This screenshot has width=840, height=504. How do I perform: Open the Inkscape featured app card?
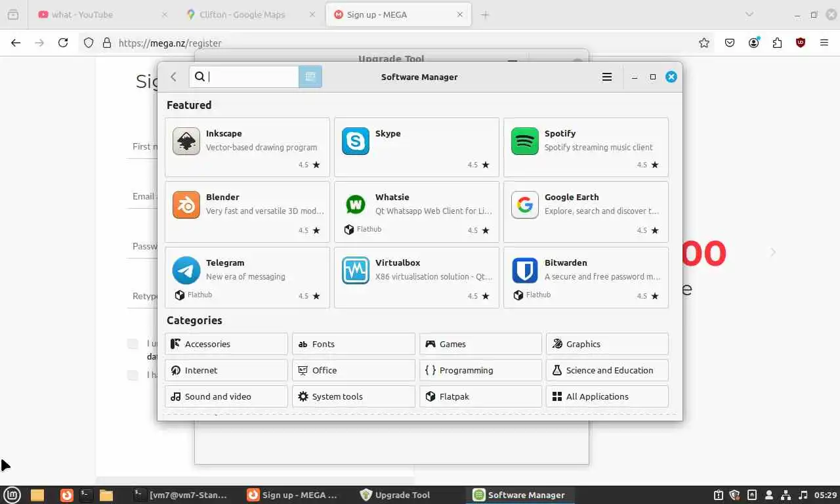click(x=247, y=147)
